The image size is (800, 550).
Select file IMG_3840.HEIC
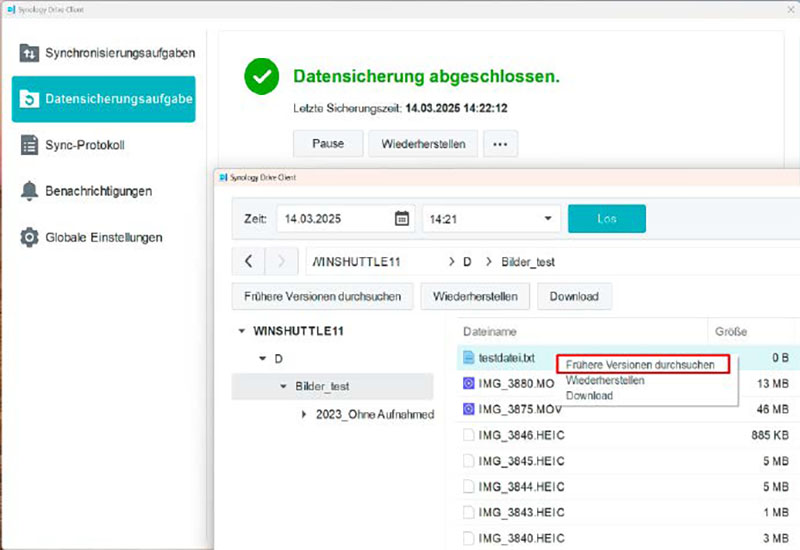pyautogui.click(x=521, y=538)
